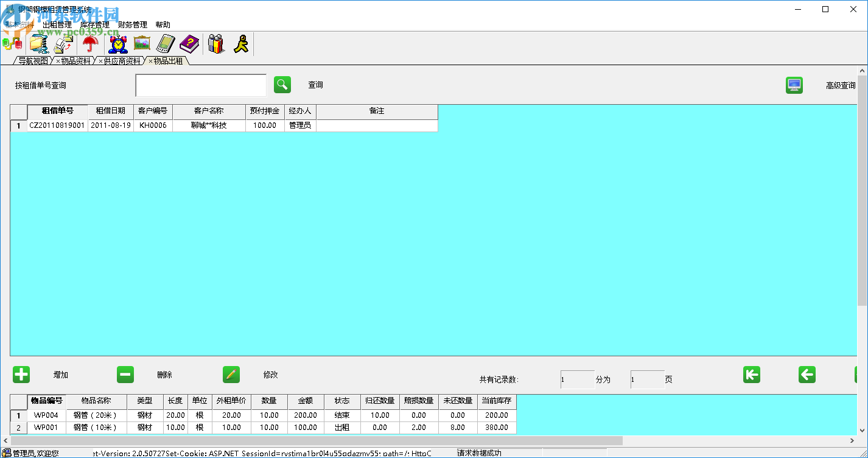Click the 未还数量 column header
Viewport: 868px width, 458px height.
458,401
